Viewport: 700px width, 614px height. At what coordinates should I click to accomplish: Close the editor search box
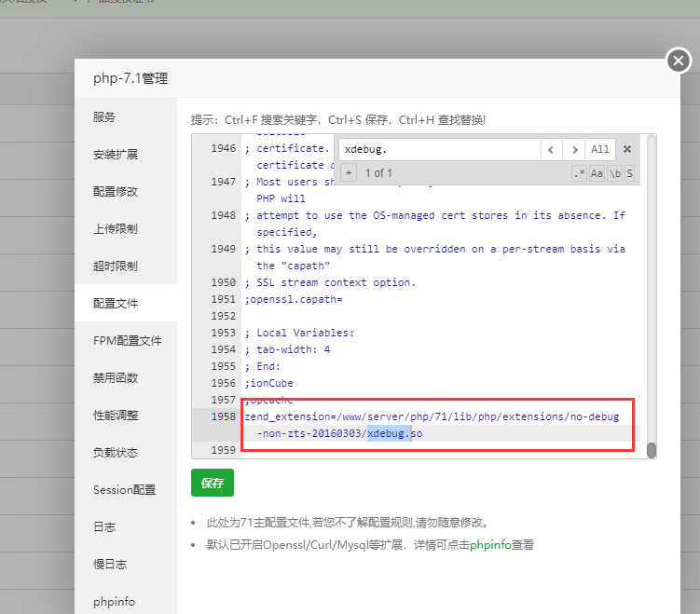tap(627, 149)
